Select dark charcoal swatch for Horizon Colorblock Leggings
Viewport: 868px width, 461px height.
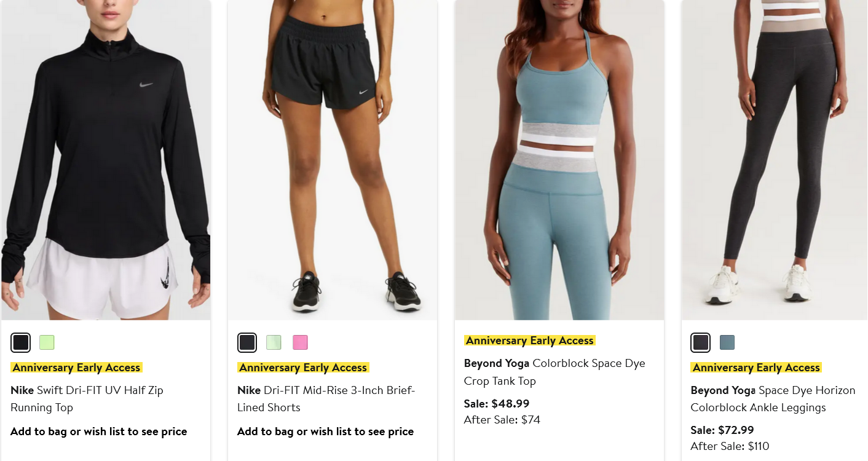tap(701, 342)
